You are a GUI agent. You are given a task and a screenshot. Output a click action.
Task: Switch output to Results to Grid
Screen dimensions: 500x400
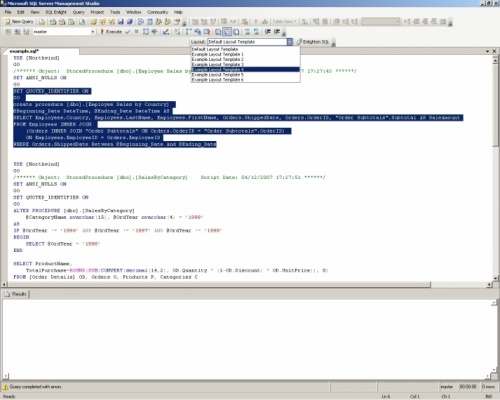pyautogui.click(x=227, y=32)
